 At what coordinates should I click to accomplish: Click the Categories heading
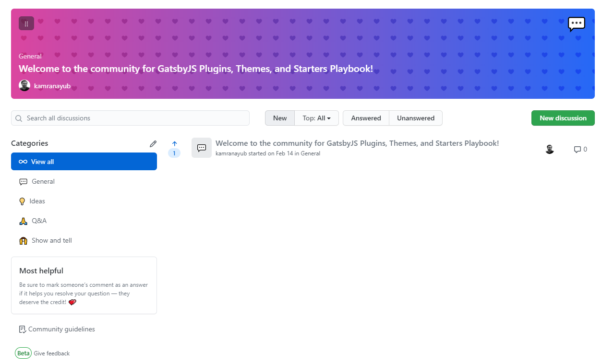coord(30,143)
